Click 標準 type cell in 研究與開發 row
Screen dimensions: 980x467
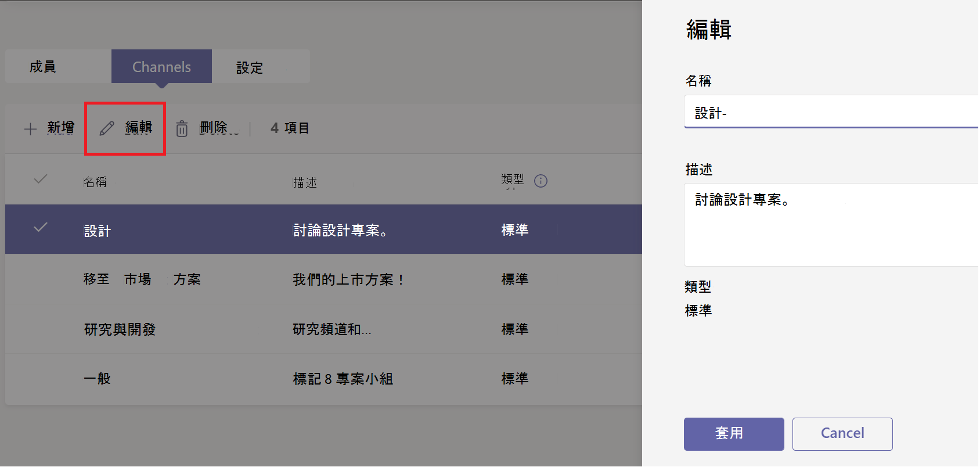(515, 329)
